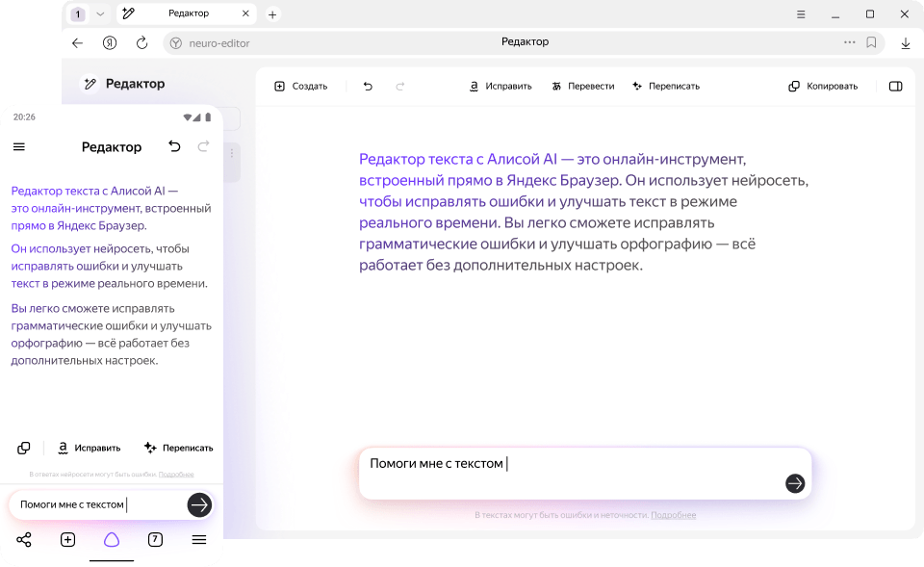Select the Редактор browser tab
Viewport: 924px width, 567px height.
tap(187, 13)
